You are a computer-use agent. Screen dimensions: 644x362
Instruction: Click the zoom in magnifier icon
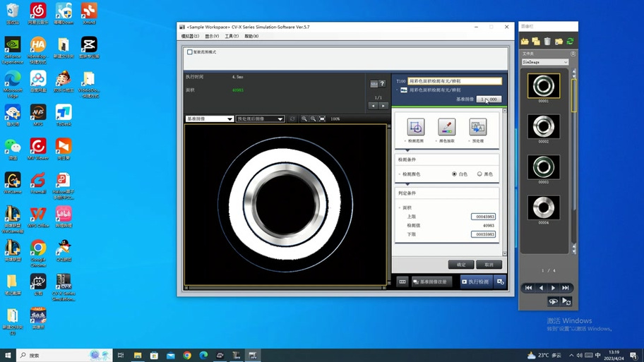304,119
